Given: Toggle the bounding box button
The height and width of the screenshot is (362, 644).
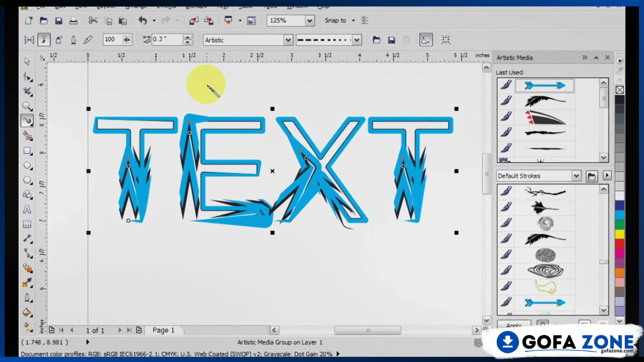Looking at the screenshot, I should (446, 40).
